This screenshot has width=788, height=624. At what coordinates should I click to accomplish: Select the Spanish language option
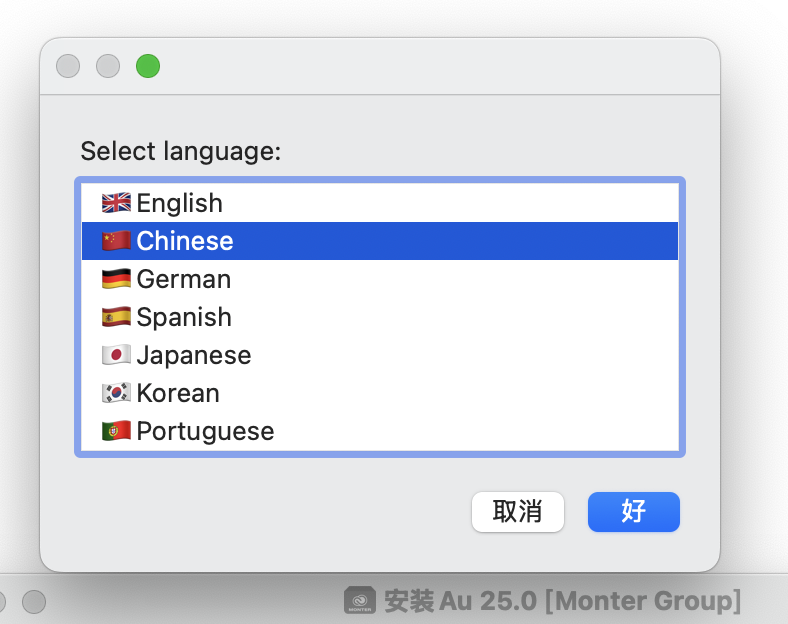pyautogui.click(x=184, y=317)
